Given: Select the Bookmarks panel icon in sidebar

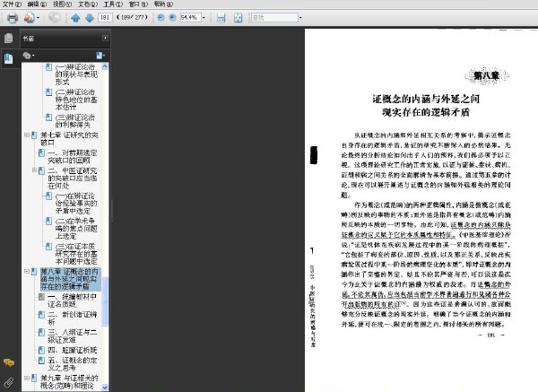Looking at the screenshot, I should pos(9,58).
